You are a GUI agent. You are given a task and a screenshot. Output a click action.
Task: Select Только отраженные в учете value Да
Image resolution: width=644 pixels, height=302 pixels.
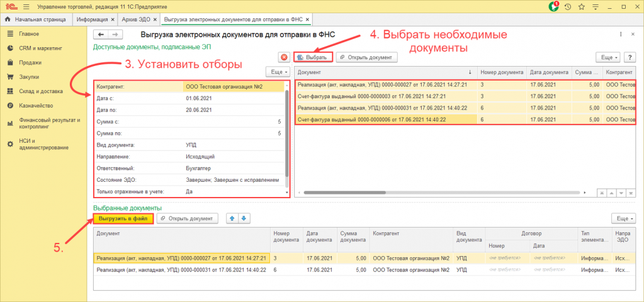233,192
